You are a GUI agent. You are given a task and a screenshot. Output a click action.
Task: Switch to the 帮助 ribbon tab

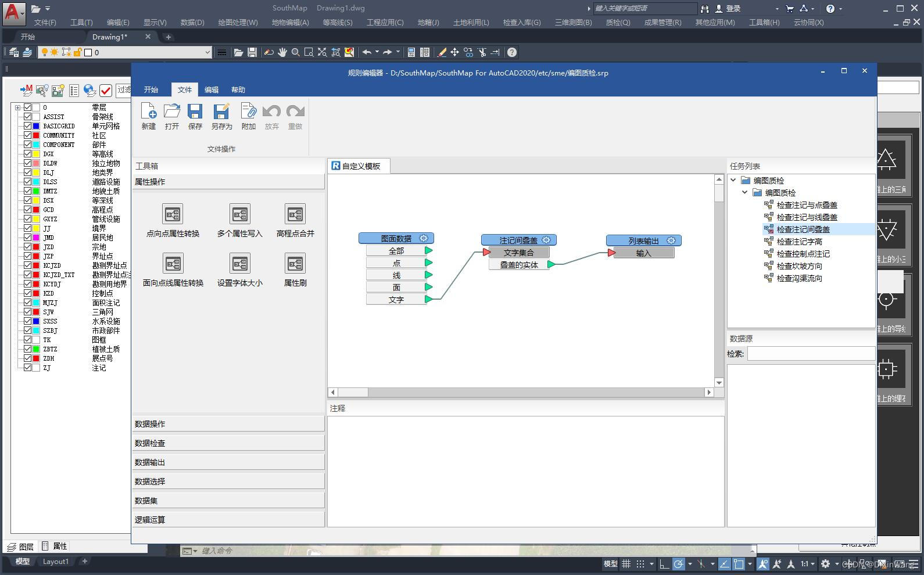click(238, 89)
